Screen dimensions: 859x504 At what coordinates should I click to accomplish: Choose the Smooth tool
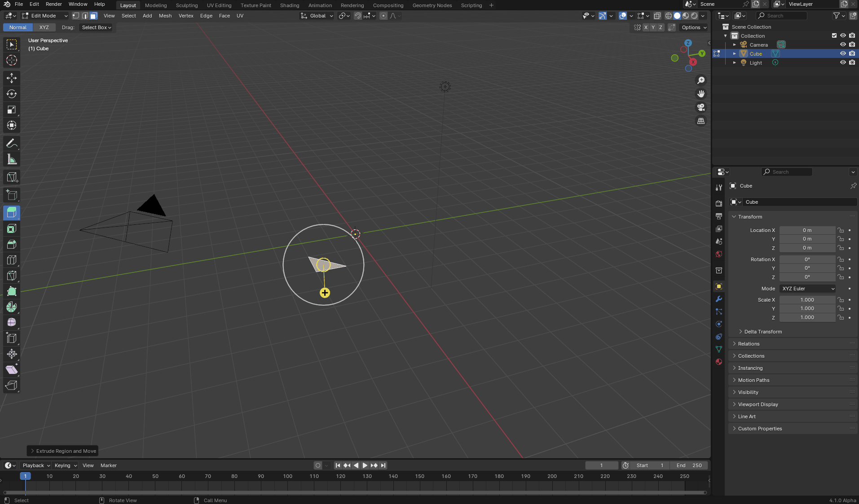tap(12, 323)
